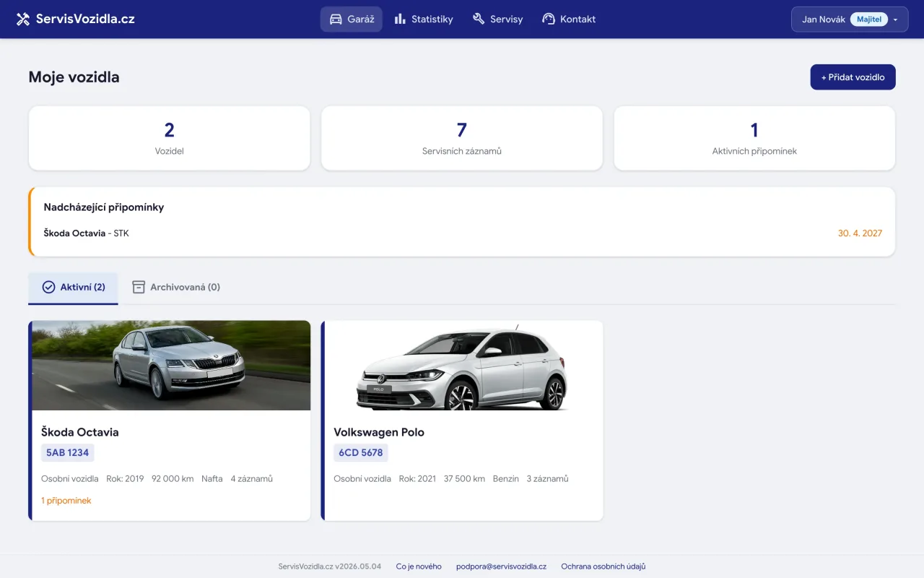Click the wrench Servisy icon
Image resolution: width=924 pixels, height=578 pixels.
(479, 19)
